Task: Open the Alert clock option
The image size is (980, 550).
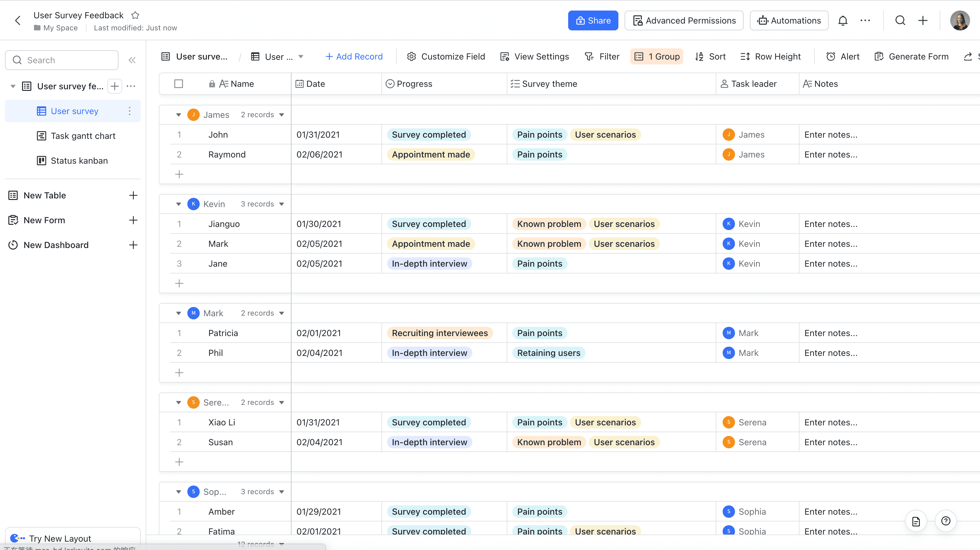Action: 843,56
